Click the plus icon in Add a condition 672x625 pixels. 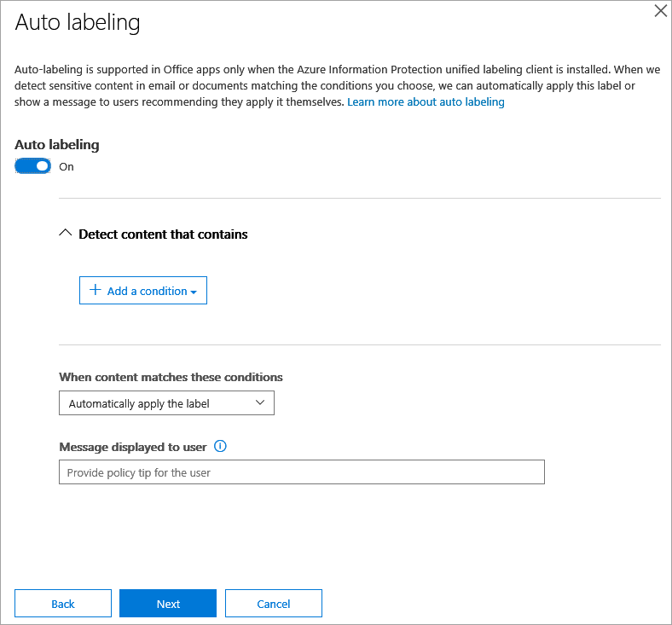(x=96, y=290)
